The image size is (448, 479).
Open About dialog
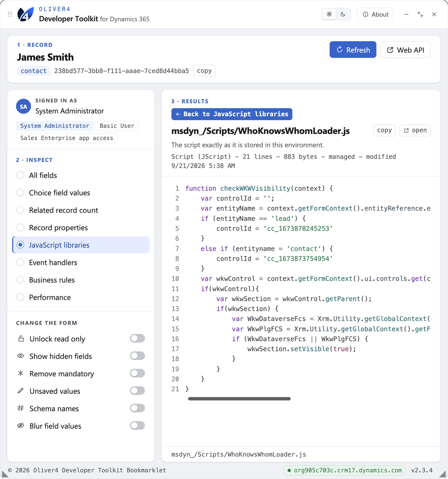click(x=375, y=14)
